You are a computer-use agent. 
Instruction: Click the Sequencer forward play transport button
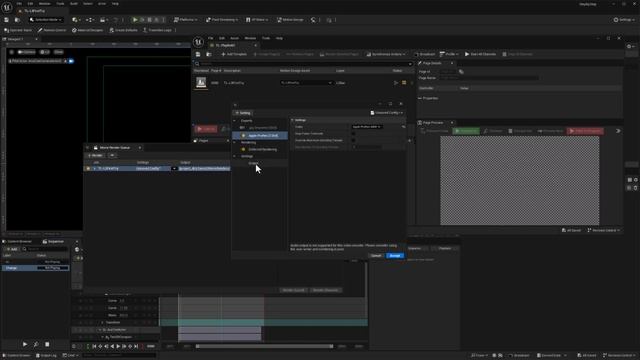[x=118, y=347]
